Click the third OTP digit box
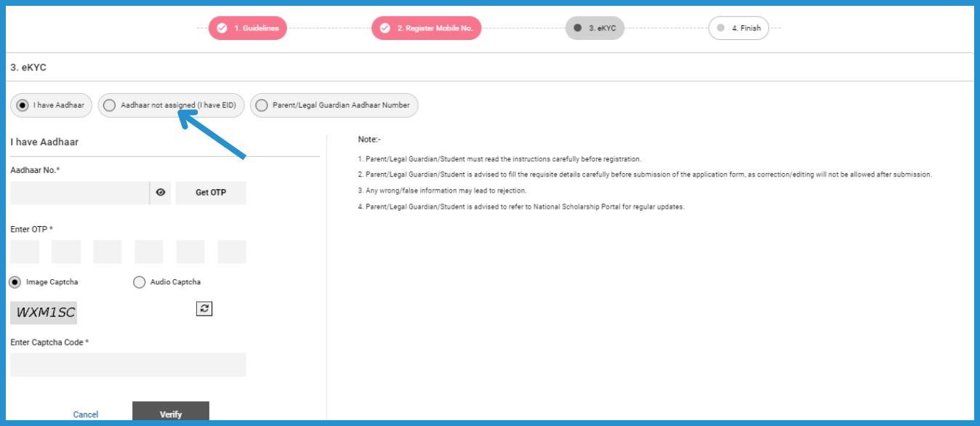The image size is (980, 426). click(108, 252)
